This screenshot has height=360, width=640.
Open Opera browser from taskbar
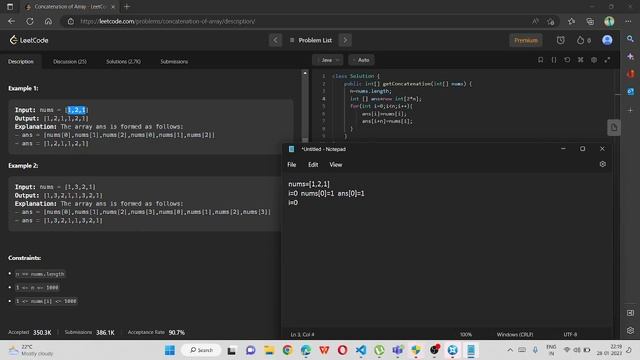click(x=342, y=350)
